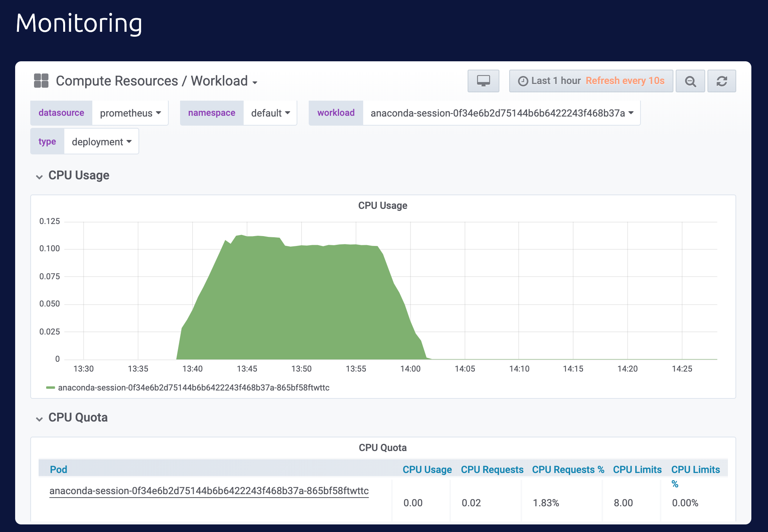Open the anaconda-session pod link in the table
The height and width of the screenshot is (532, 768).
[209, 491]
